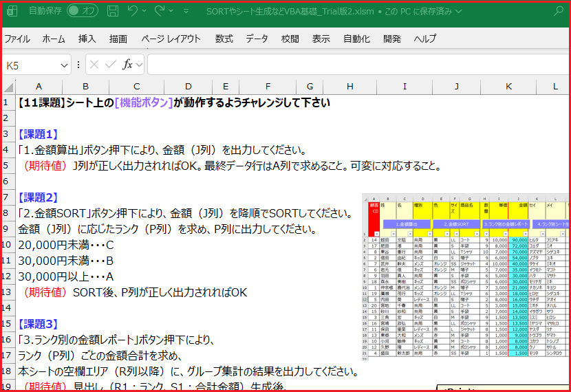The width and height of the screenshot is (571, 392).
Task: Click the Insert Function fx icon
Action: [127, 65]
